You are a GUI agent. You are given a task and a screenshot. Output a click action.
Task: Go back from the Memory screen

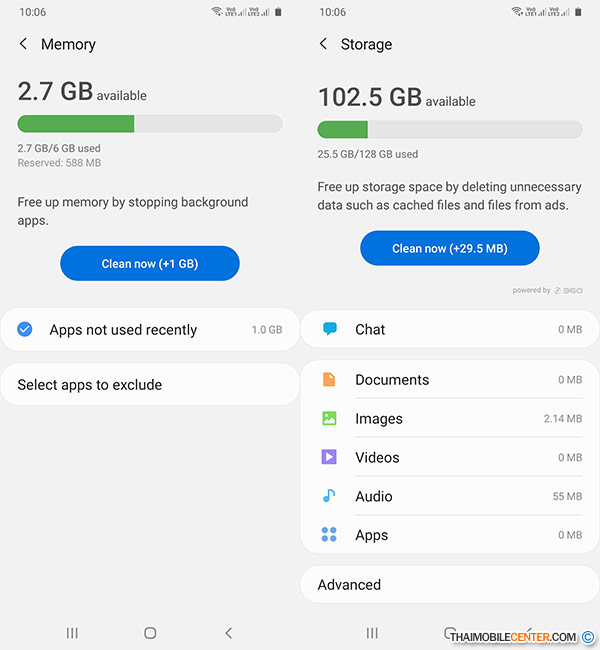[24, 44]
